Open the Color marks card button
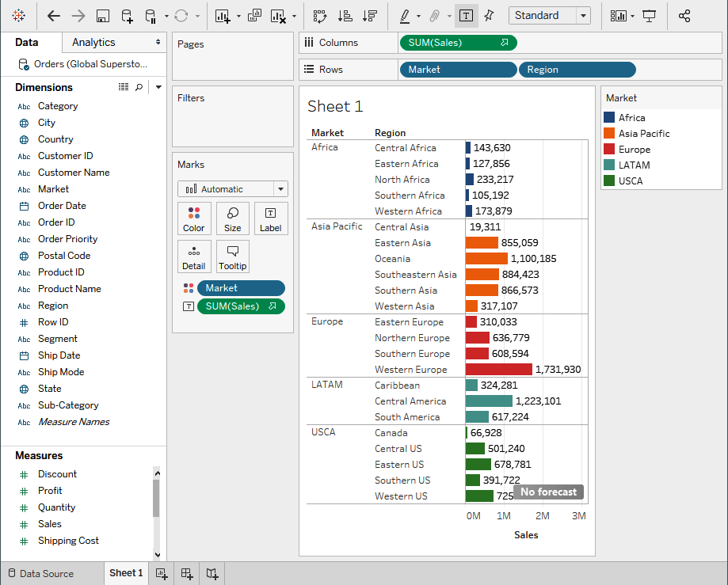 tap(194, 219)
